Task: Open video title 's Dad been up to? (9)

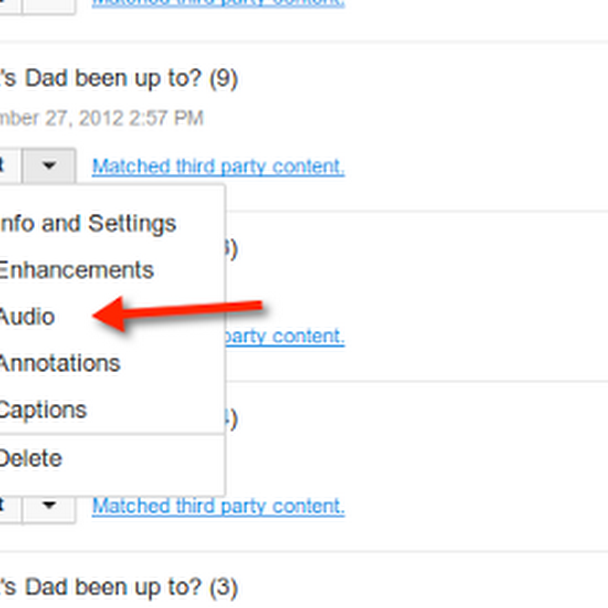Action: tap(119, 79)
